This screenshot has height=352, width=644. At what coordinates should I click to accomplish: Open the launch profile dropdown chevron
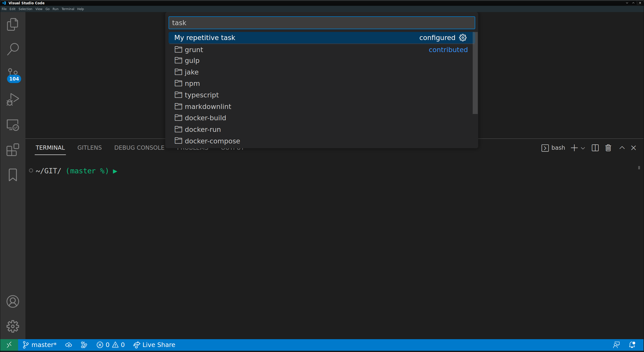(583, 148)
